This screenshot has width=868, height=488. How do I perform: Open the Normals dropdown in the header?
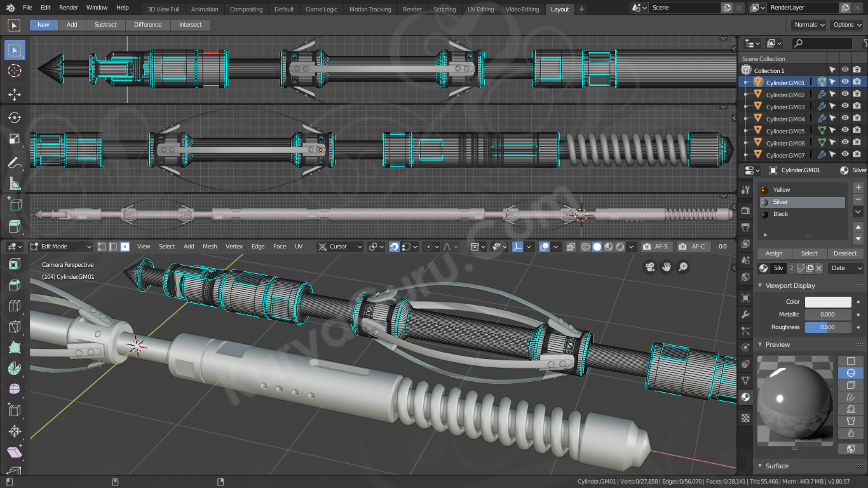pos(809,25)
